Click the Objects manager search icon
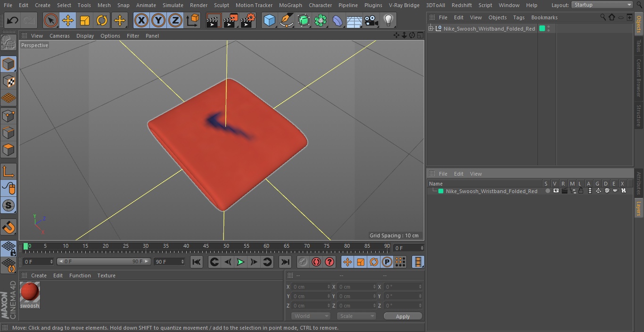This screenshot has width=644, height=332. [x=603, y=17]
